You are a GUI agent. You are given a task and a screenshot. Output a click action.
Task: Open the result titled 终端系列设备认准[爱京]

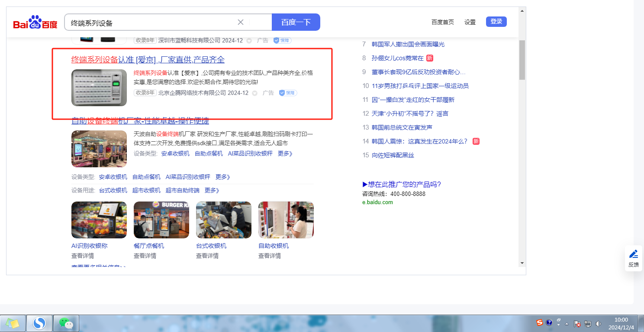(148, 60)
